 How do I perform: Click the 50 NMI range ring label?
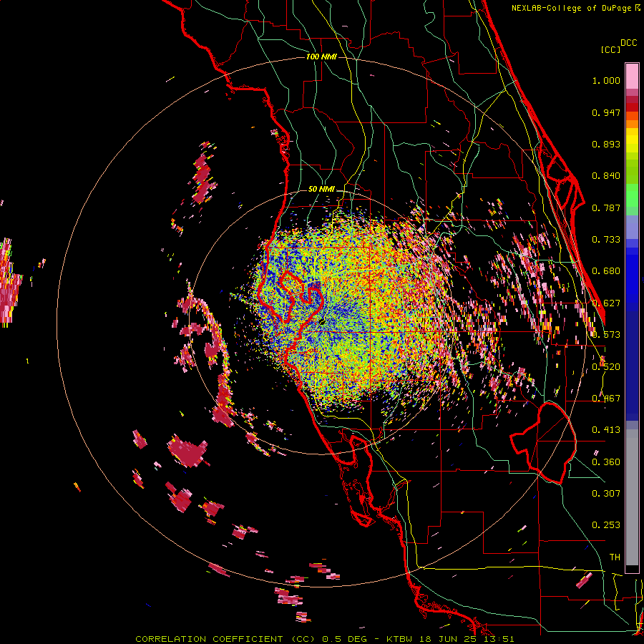321,190
